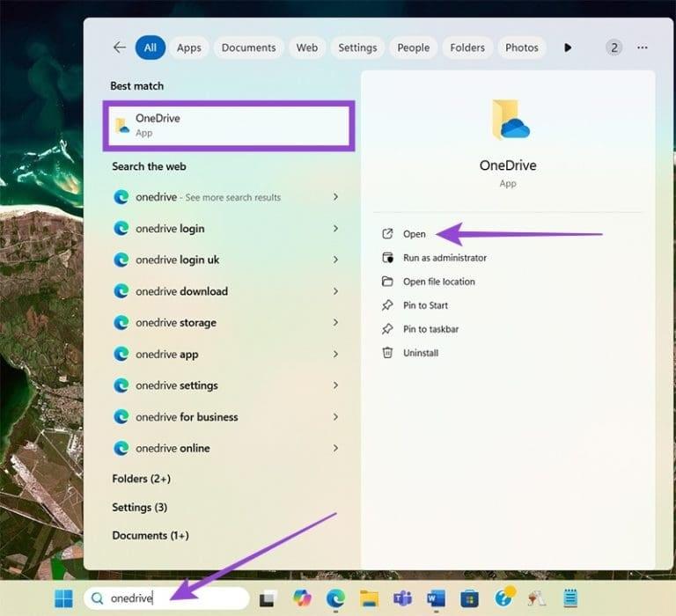Expand the 'onedrive login' suggestion chevron
The height and width of the screenshot is (616, 676).
point(335,229)
